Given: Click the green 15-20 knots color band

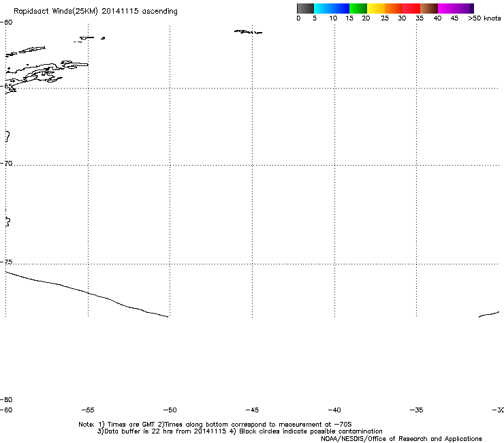Looking at the screenshot, I should 358,8.
